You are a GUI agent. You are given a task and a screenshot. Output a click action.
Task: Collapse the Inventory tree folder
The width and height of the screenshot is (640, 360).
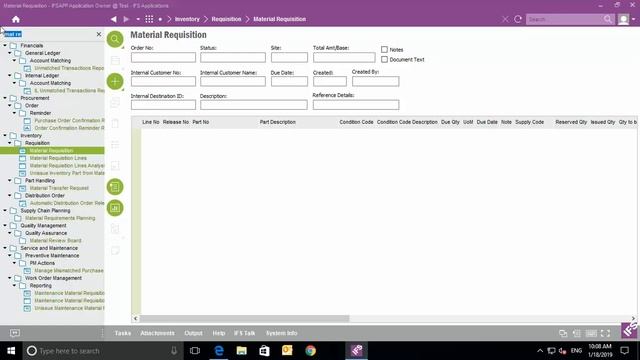tap(5, 136)
